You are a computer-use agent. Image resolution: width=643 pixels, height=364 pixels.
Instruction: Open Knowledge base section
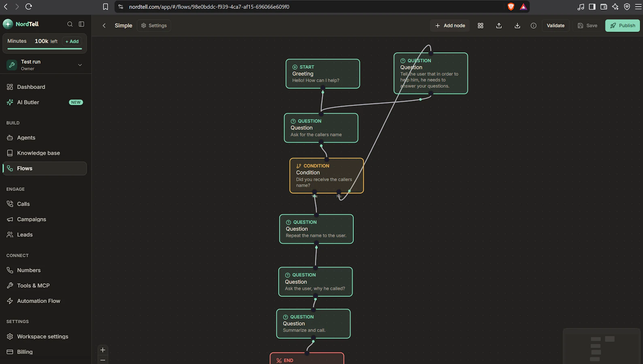[45, 153]
